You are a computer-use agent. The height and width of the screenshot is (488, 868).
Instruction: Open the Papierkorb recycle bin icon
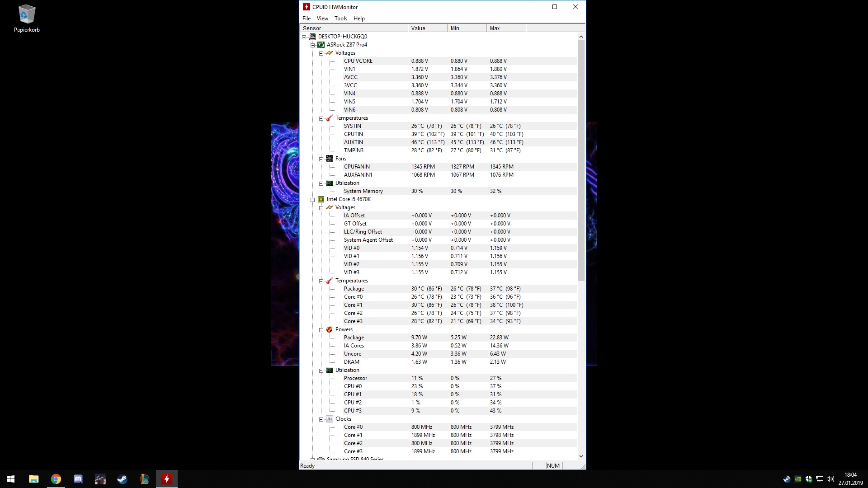click(27, 19)
